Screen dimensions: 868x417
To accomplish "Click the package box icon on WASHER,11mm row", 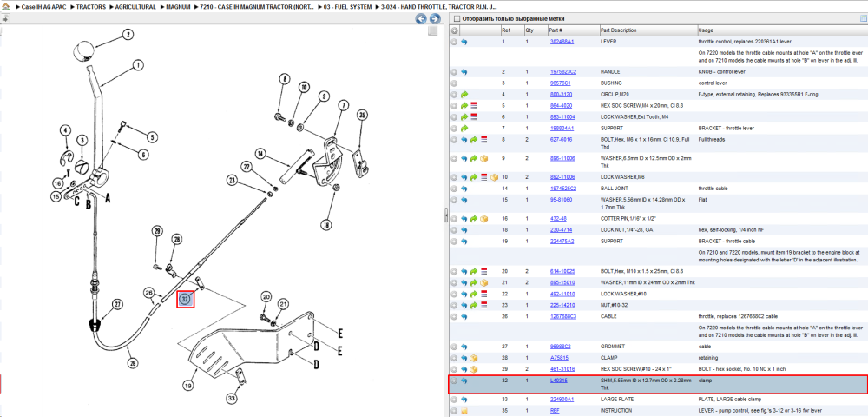I will click(x=483, y=282).
